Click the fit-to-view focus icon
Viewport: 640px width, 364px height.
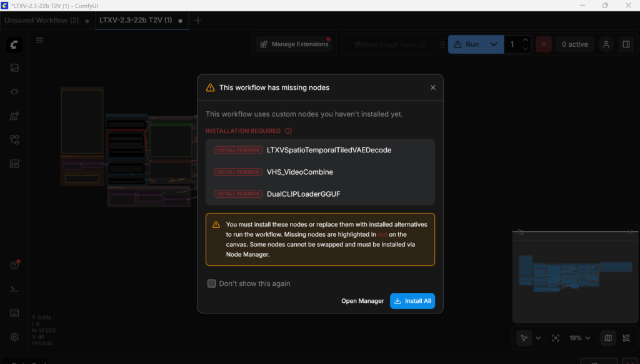tap(555, 337)
